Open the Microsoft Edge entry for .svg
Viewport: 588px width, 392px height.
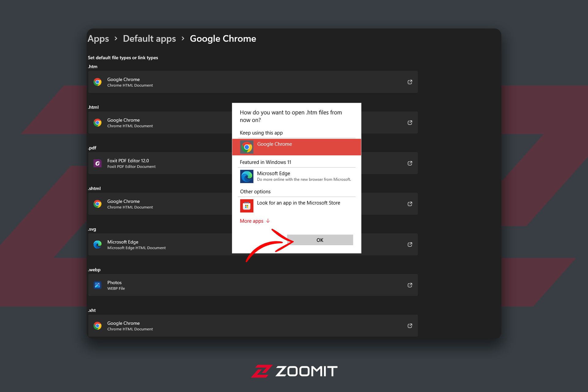pyautogui.click(x=253, y=244)
